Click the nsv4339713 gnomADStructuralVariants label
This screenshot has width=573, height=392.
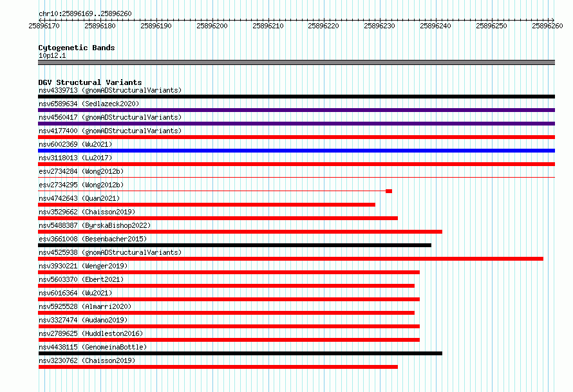[x=110, y=90]
